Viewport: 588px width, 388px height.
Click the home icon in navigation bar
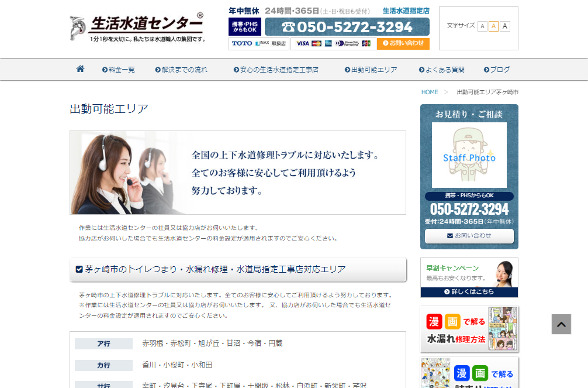coord(80,69)
